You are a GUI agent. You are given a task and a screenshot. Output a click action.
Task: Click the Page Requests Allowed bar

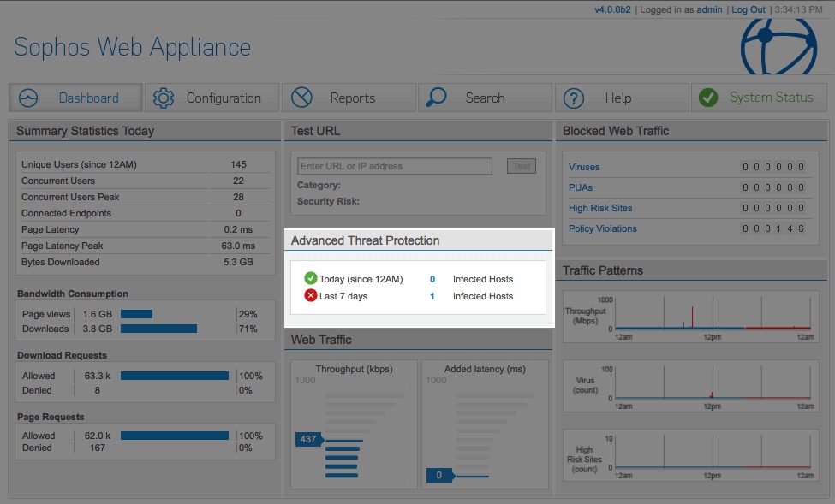pos(175,436)
